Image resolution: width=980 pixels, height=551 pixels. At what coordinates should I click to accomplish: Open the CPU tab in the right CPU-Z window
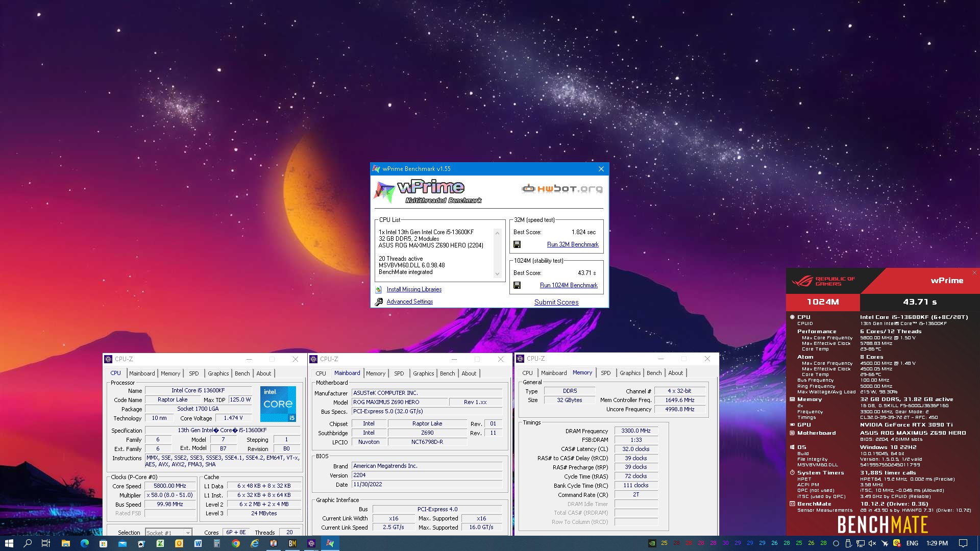click(527, 373)
